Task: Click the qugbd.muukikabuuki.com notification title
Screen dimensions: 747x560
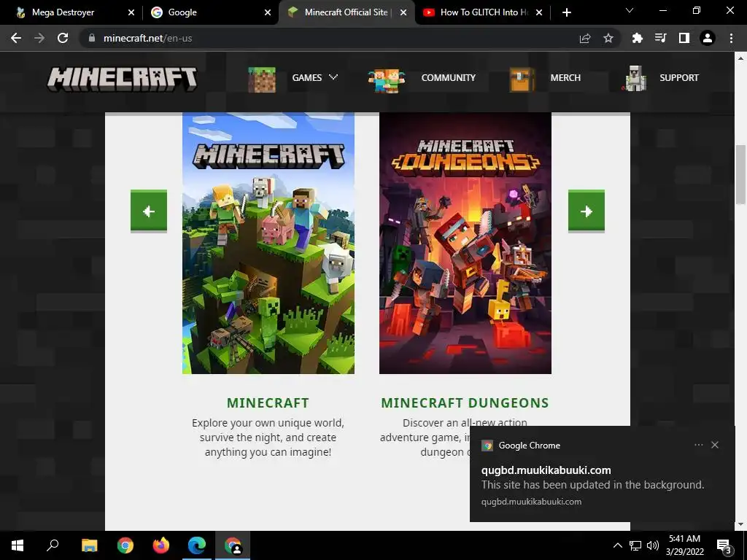Action: tap(546, 470)
